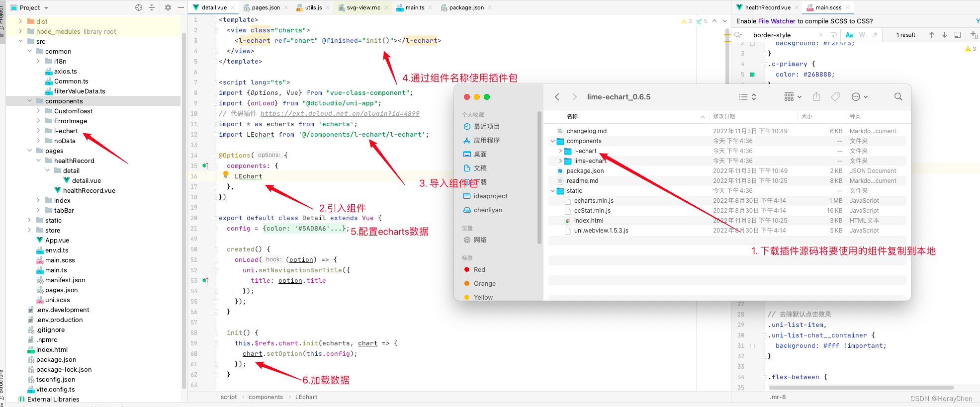Go to previous search occurrence arrow
980x407 pixels.
click(931, 35)
